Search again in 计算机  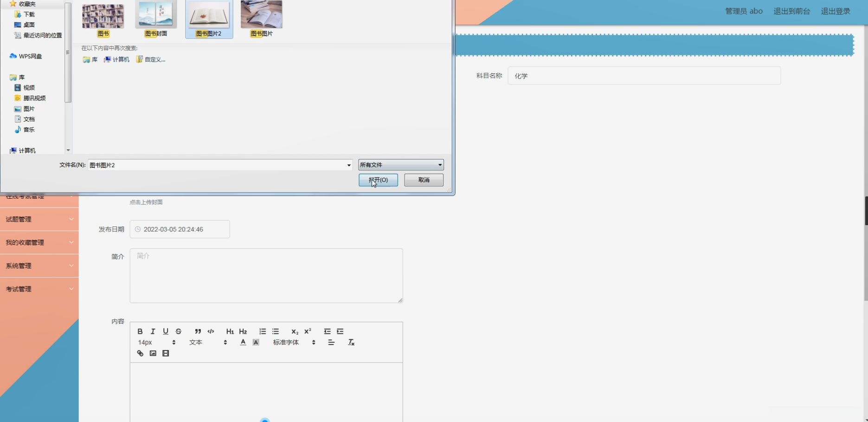[116, 59]
